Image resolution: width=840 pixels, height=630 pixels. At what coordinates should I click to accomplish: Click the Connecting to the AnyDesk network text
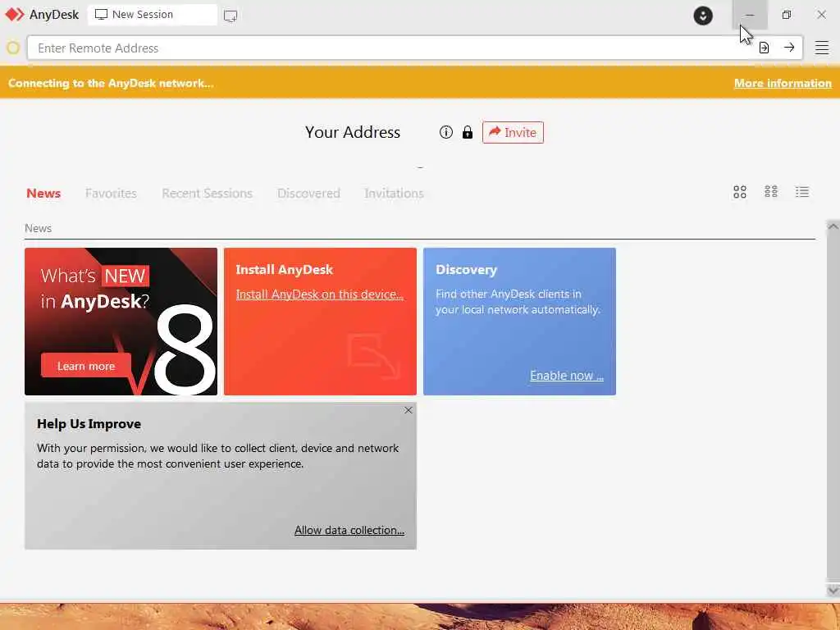coord(111,83)
